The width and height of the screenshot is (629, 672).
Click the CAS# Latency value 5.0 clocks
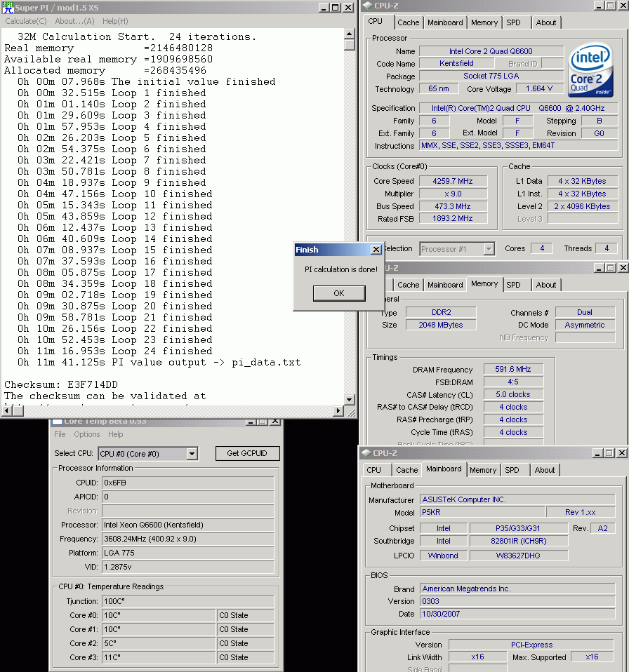tap(513, 394)
